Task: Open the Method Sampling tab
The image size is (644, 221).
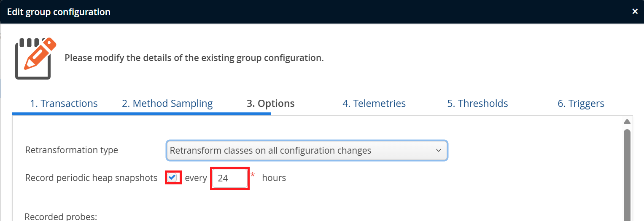Action: click(x=167, y=104)
